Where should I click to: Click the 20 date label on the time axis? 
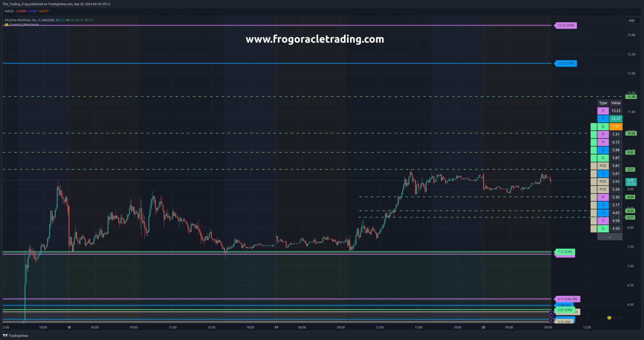pos(483,328)
